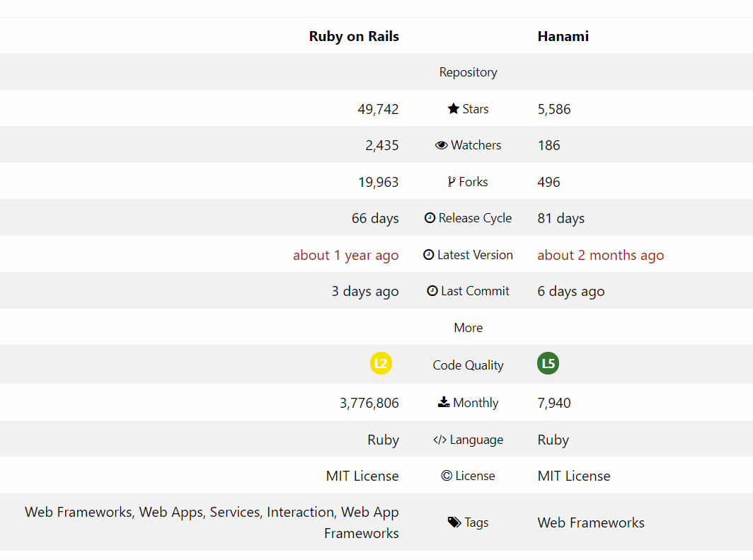Click the fork icon beside Forks
The image size is (753, 560).
point(452,181)
